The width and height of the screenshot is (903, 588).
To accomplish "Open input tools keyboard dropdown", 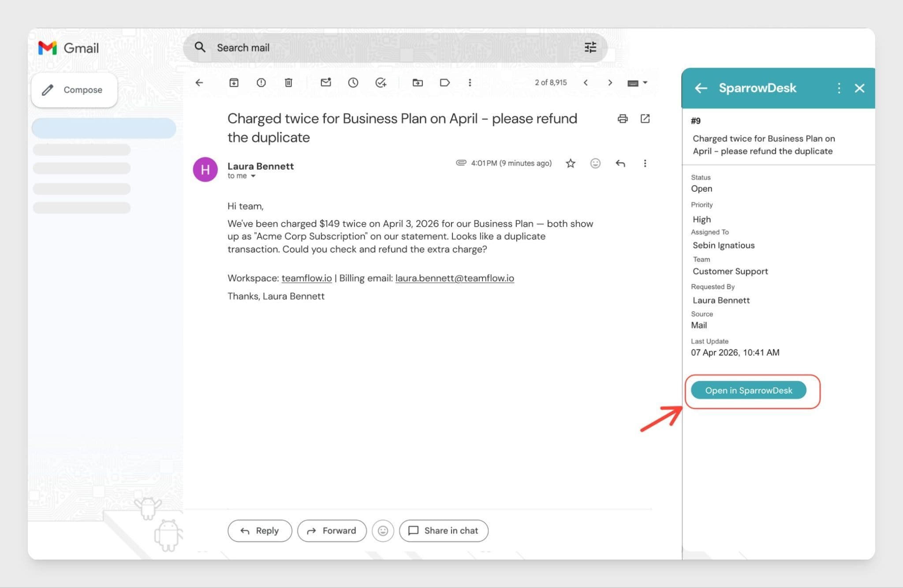I will [645, 82].
